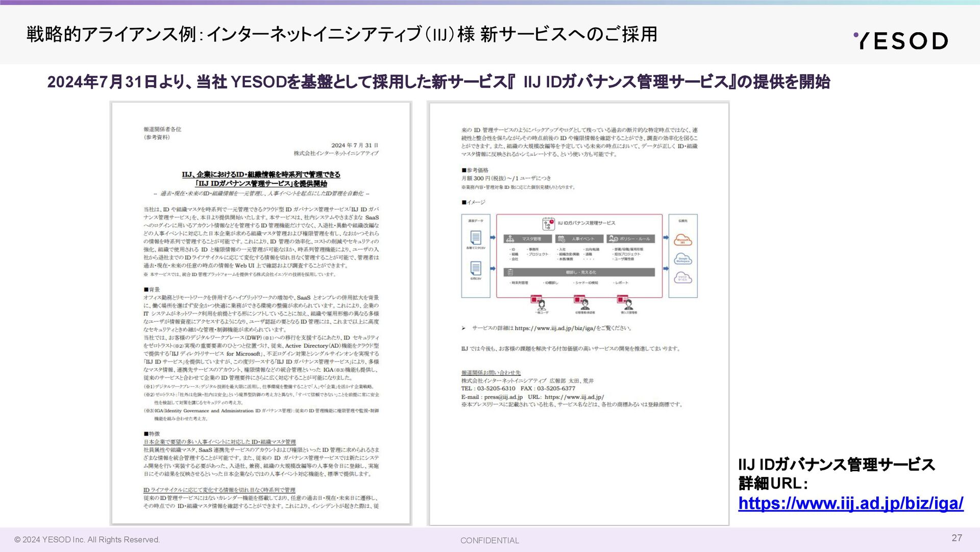
Task: Select the first press release page thumbnail
Action: point(261,313)
